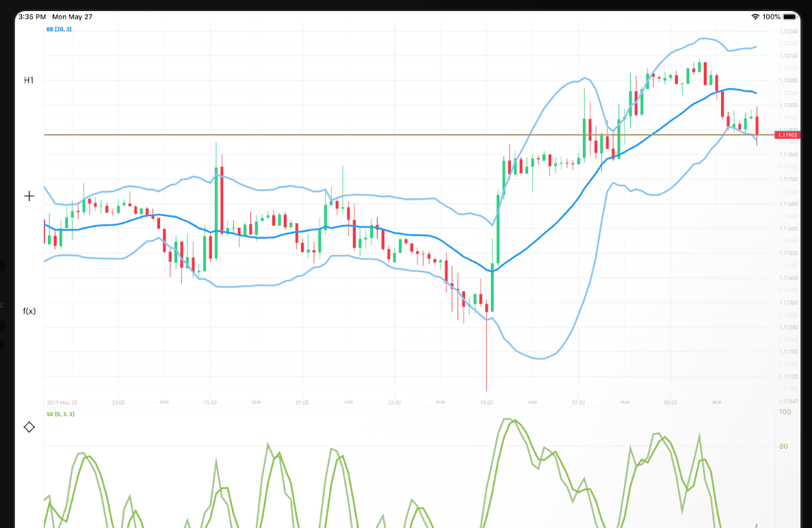Tap the Wi-Fi status icon
Screen dimensions: 812x528
click(x=755, y=16)
